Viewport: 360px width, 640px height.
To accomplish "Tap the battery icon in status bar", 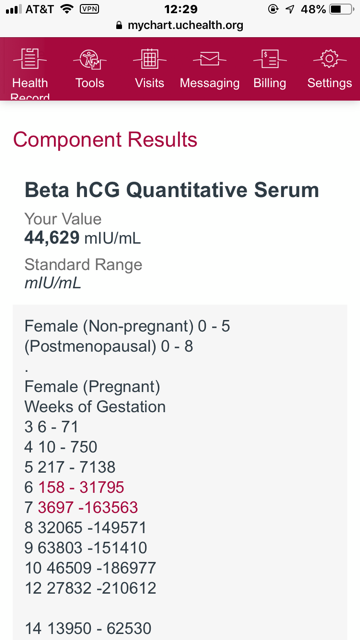I will coord(341,9).
